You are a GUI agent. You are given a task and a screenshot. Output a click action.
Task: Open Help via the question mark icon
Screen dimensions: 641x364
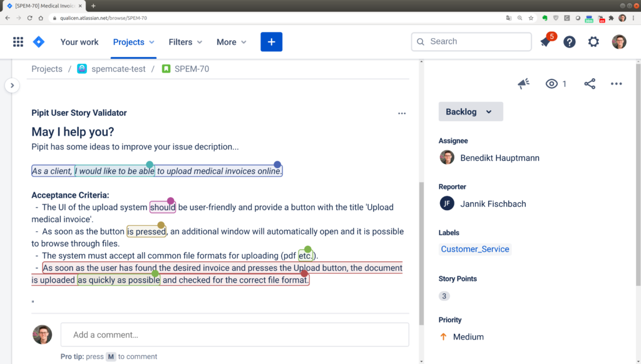click(x=569, y=41)
